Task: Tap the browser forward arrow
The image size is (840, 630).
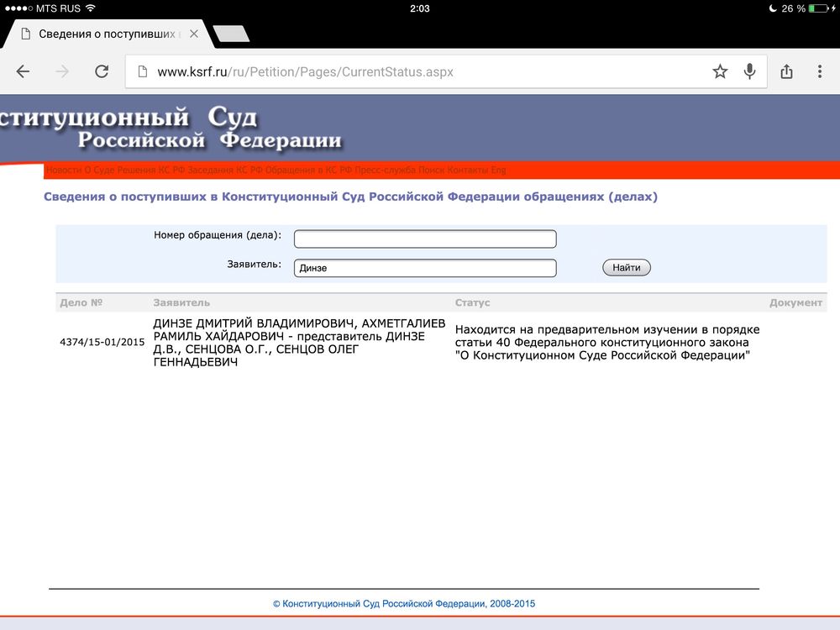Action: coord(62,71)
